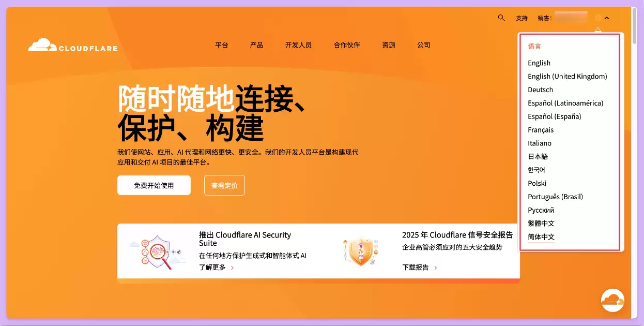Select 繁體中文 language
Screen dimensions: 644x326
(x=541, y=224)
